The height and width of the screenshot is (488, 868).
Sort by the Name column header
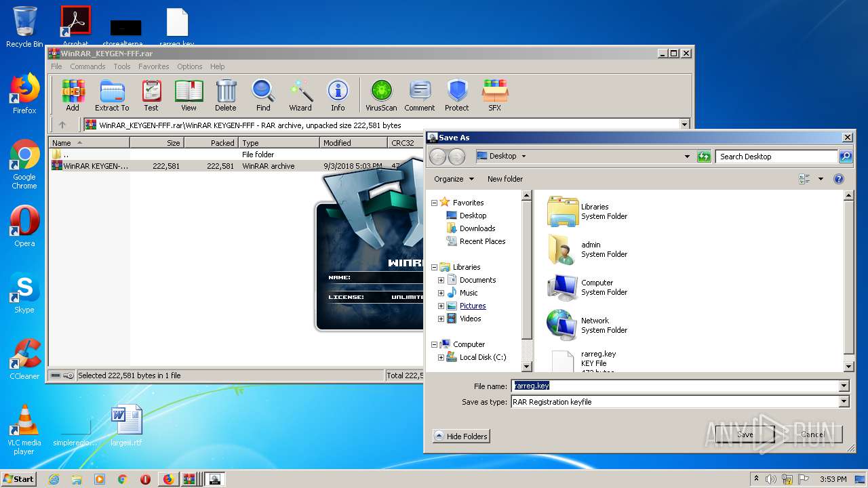[89, 143]
